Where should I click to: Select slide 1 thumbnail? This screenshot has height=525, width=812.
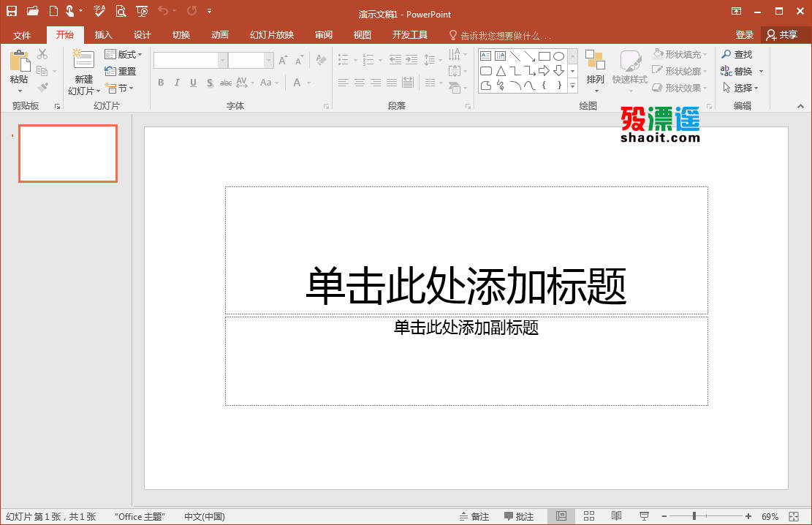[68, 154]
